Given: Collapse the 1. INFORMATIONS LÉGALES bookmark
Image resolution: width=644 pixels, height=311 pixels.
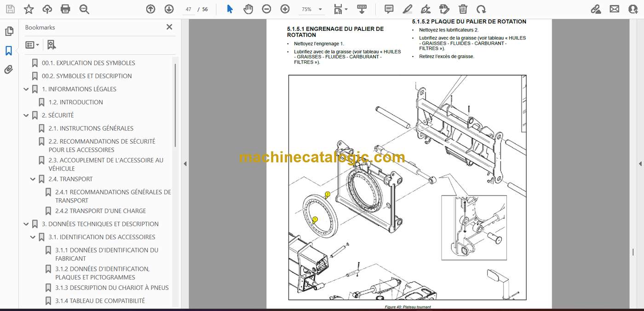Looking at the screenshot, I should [26, 89].
